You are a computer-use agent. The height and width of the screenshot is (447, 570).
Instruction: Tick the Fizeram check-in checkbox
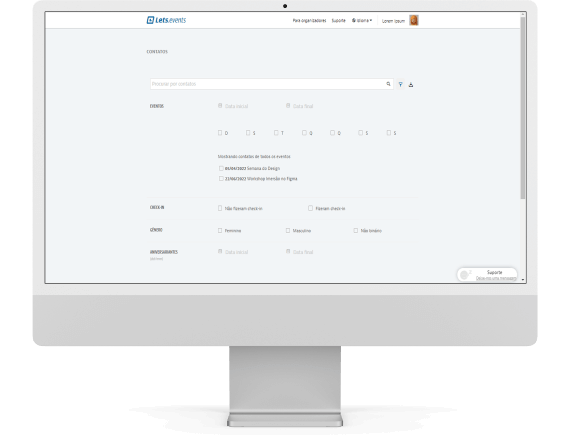point(310,208)
